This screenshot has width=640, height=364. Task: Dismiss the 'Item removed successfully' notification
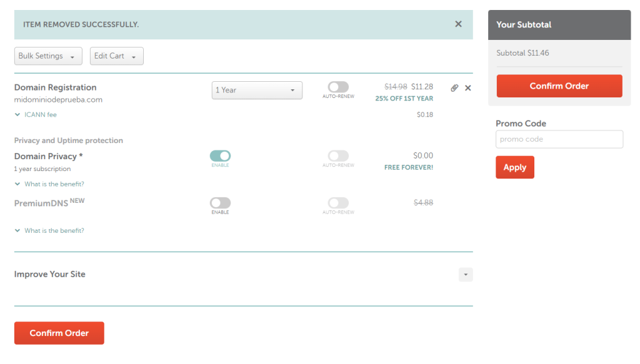pyautogui.click(x=458, y=24)
